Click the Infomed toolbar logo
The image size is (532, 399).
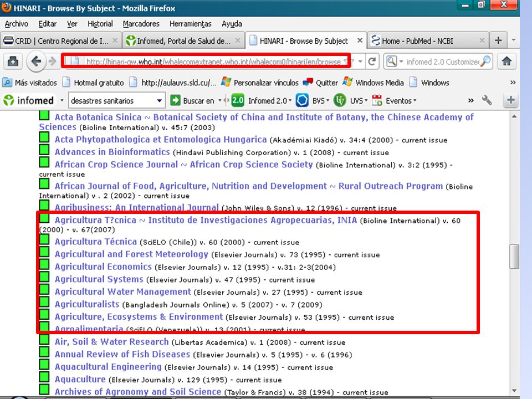[x=28, y=100]
